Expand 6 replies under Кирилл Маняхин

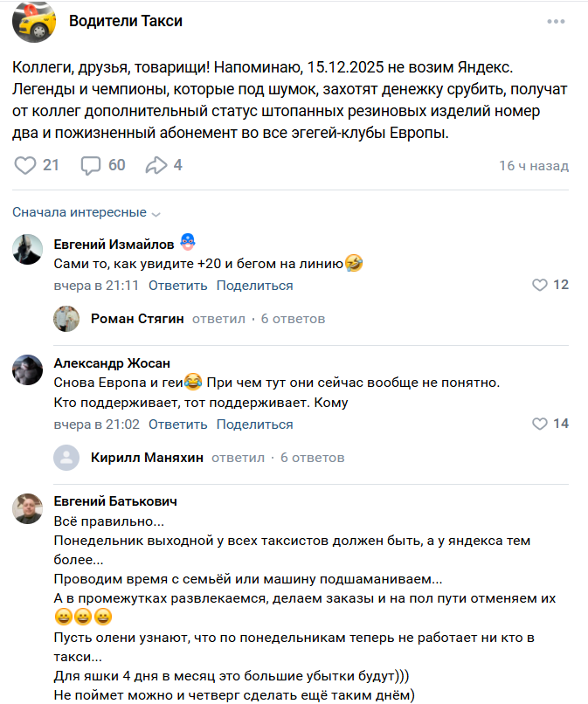(x=312, y=458)
